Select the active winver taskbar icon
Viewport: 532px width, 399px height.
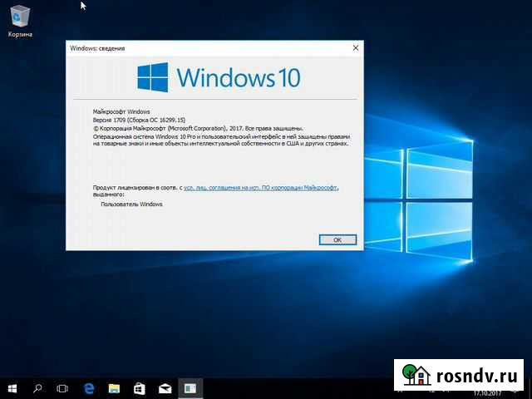(x=190, y=388)
